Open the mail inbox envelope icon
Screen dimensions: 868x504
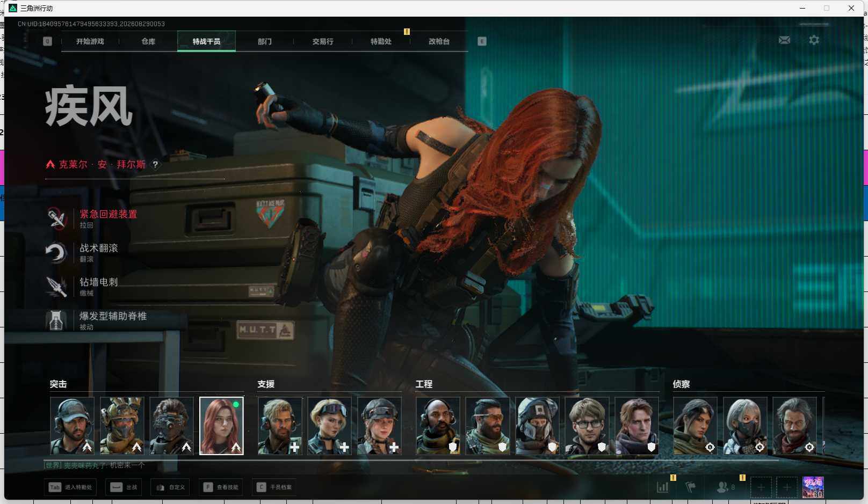[784, 40]
